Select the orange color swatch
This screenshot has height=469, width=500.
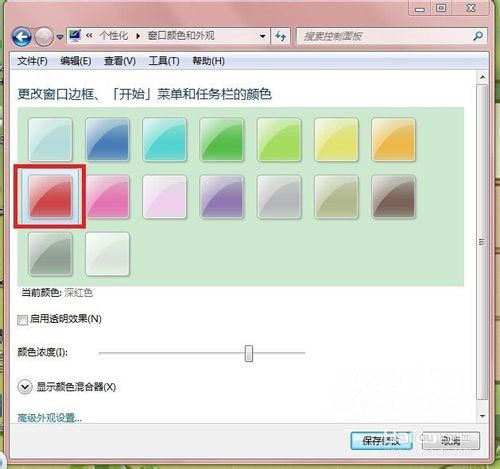[393, 139]
